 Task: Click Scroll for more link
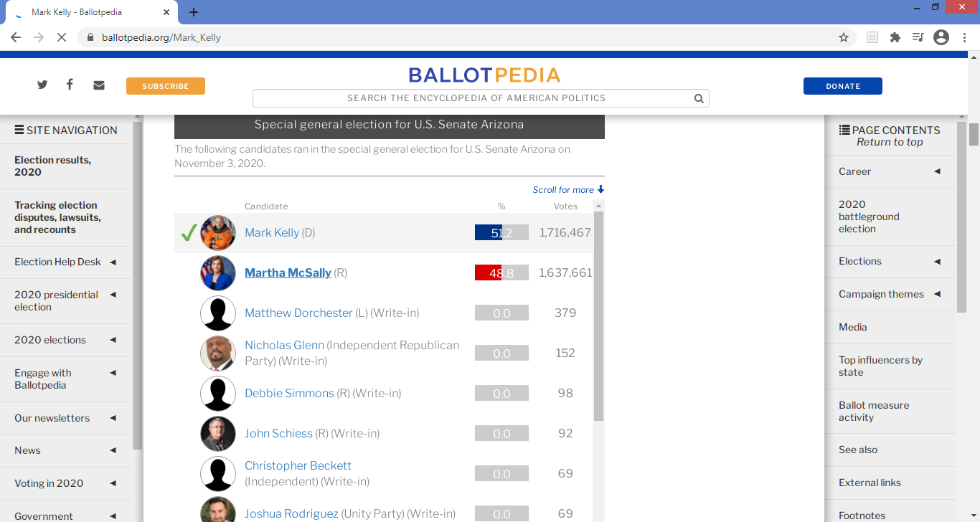[x=568, y=190]
